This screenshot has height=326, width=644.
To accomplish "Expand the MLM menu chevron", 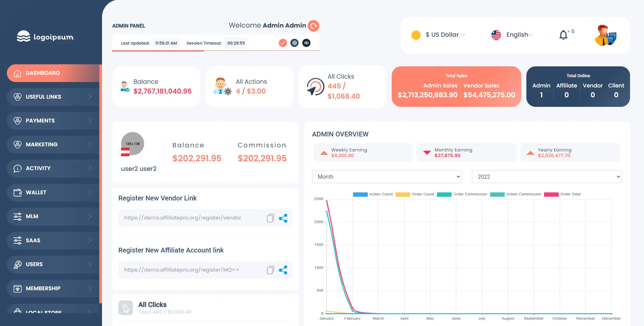I will [90, 216].
